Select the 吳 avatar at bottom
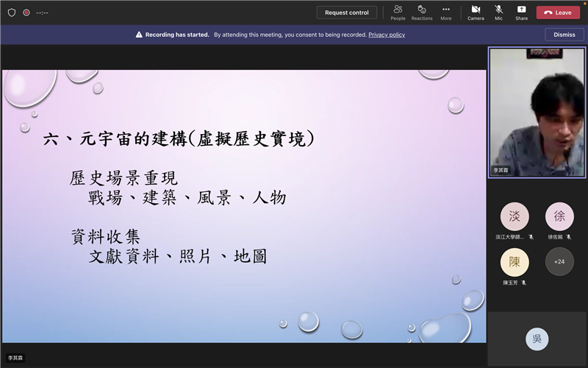The image size is (588, 368). coord(537,339)
